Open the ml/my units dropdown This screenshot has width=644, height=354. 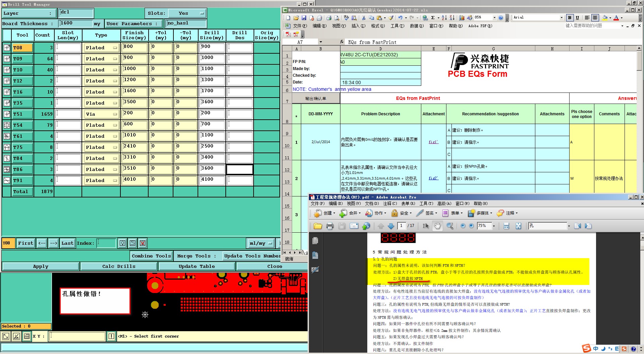point(261,243)
